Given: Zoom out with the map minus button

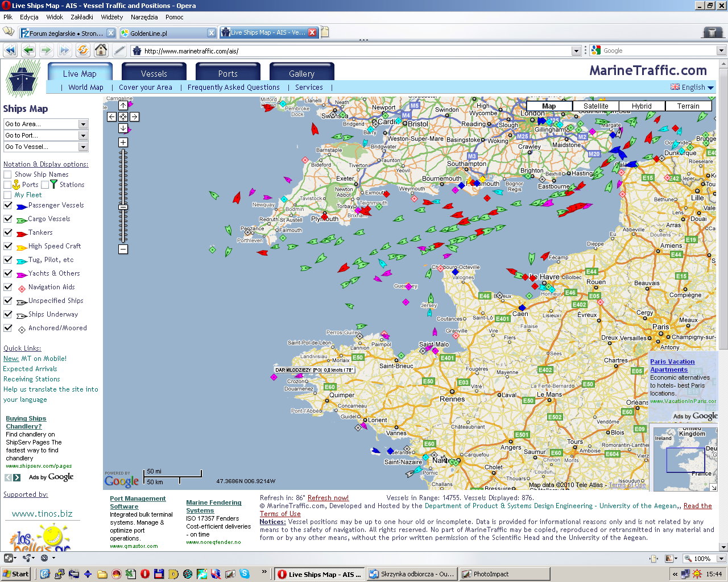Looking at the screenshot, I should 123,249.
